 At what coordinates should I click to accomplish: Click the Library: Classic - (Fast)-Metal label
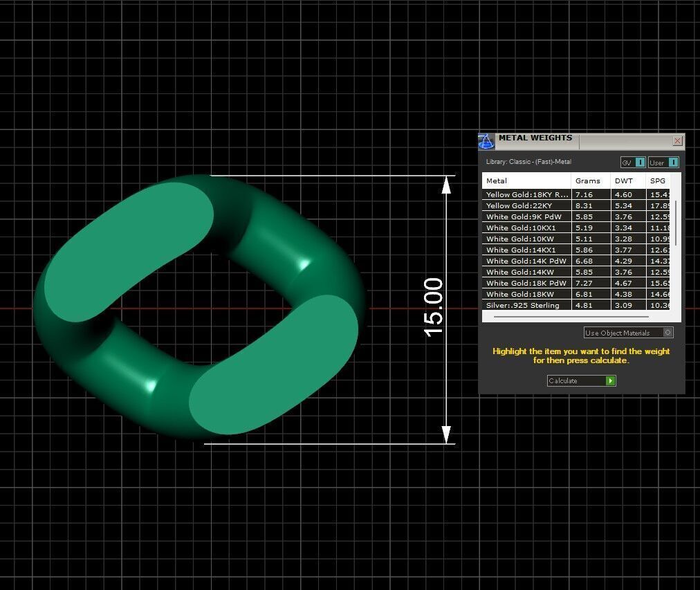click(528, 162)
